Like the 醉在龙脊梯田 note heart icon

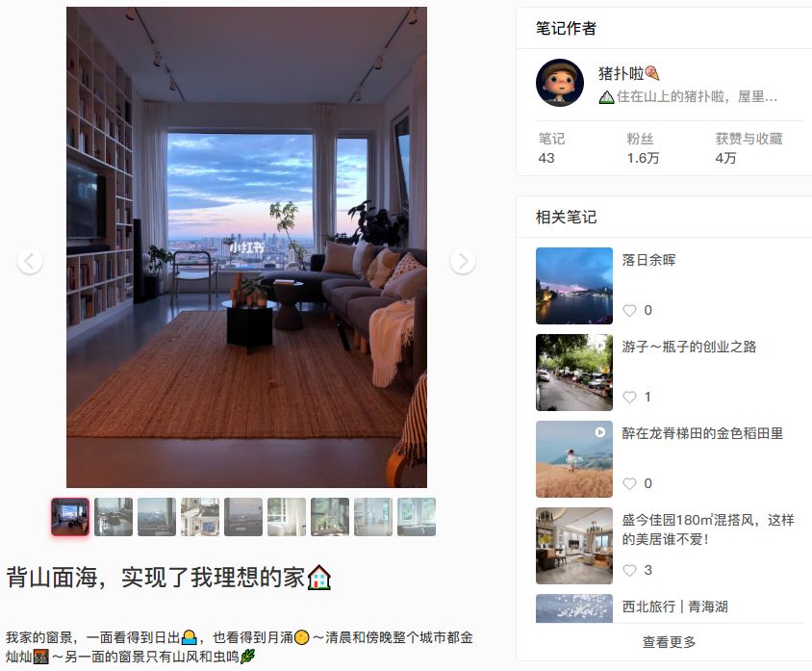629,483
